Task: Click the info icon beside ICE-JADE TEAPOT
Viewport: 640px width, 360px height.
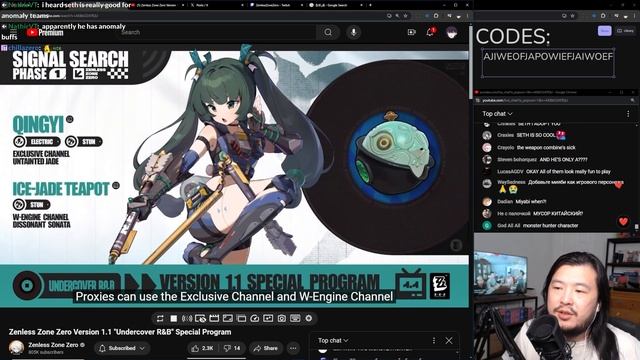Action: click(x=116, y=186)
